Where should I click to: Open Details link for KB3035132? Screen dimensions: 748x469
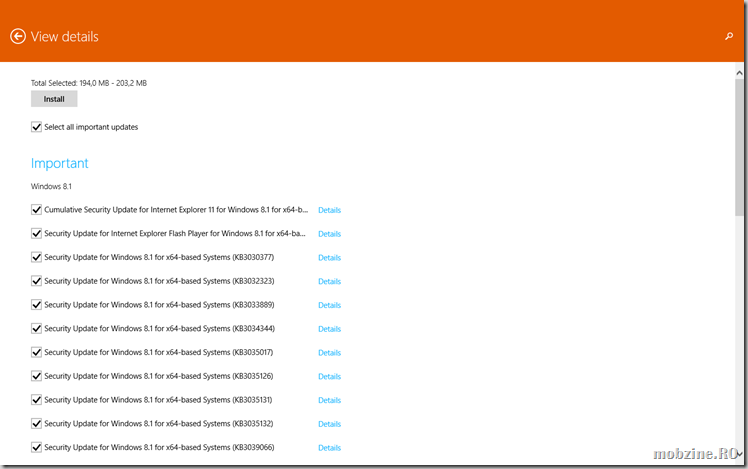(x=329, y=424)
